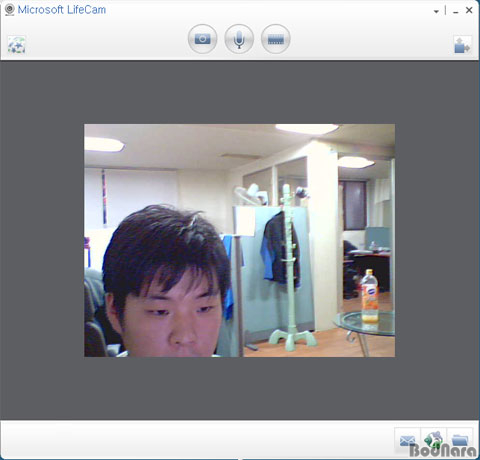This screenshot has width=480, height=460.
Task: Start audio recording with the microphone button
Action: 239,39
